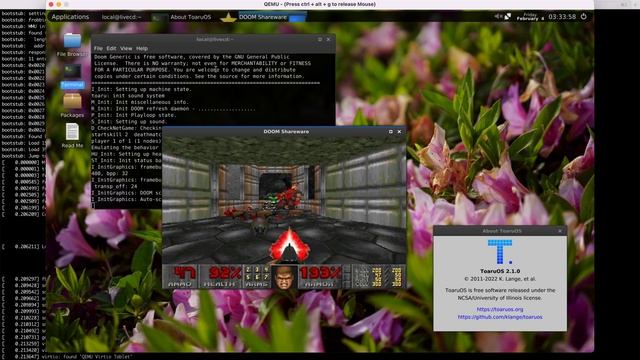Click the volume speaker icon in the panel
Viewport: 640px width, 360px height.
(x=498, y=16)
